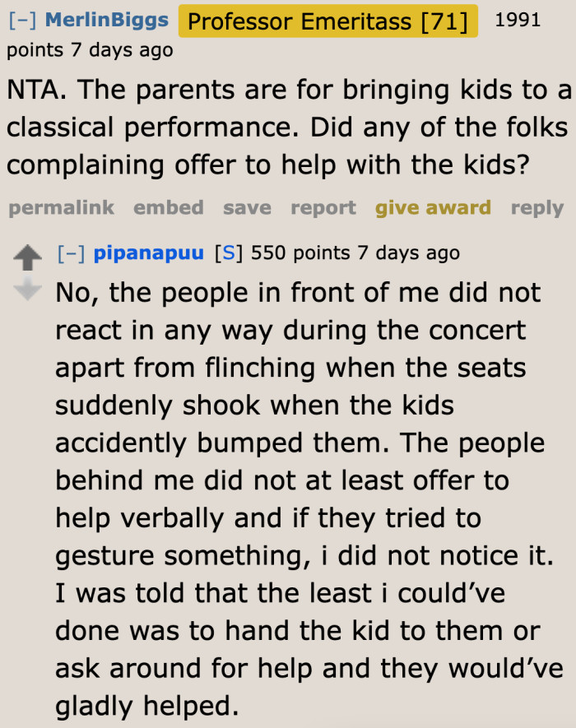Image resolution: width=576 pixels, height=728 pixels.
Task: Click the 1991 points score
Action: click(x=518, y=21)
